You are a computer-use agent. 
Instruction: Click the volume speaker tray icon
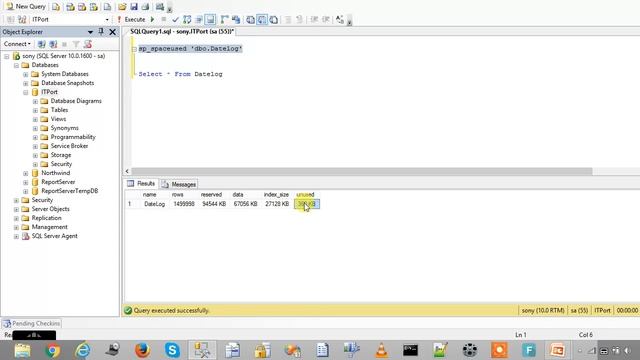pyautogui.click(x=627, y=351)
